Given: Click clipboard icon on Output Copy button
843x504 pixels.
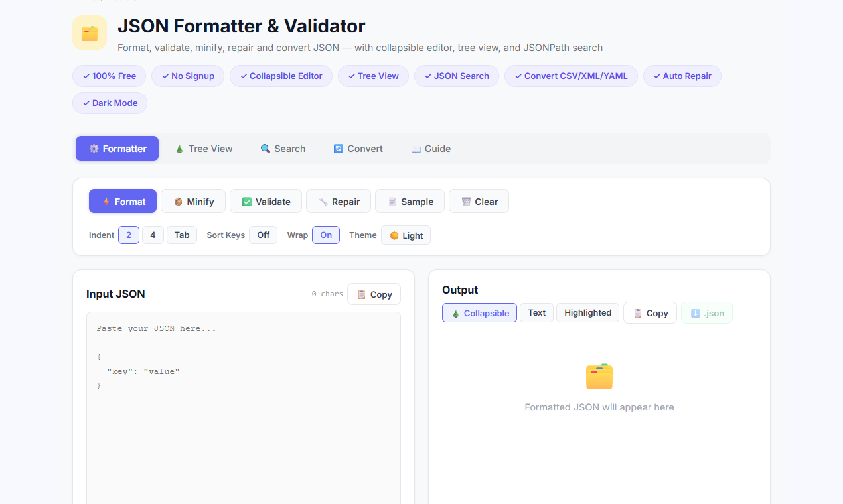Looking at the screenshot, I should coord(638,313).
